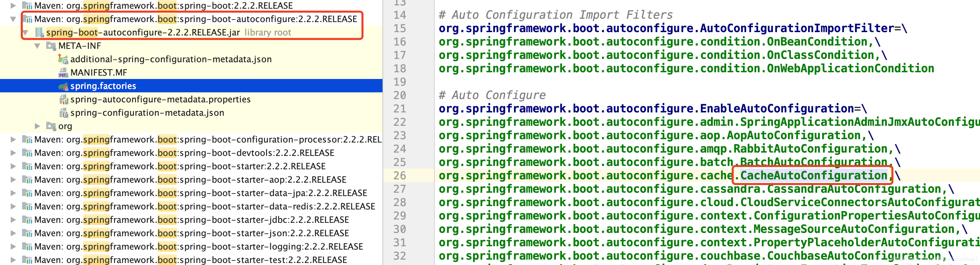Click library icon of spring-boot-starter-aop entry
Screen dimensions: 980x265
pos(27,179)
